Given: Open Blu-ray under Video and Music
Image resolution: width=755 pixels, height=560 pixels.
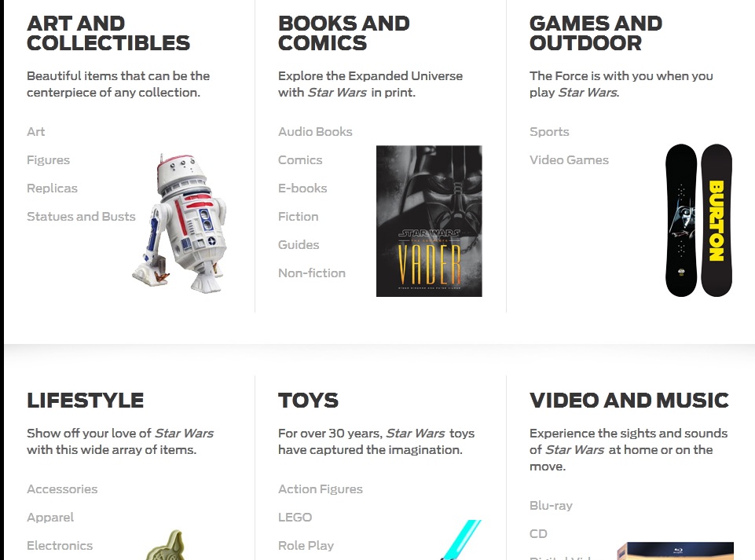Looking at the screenshot, I should pos(551,506).
